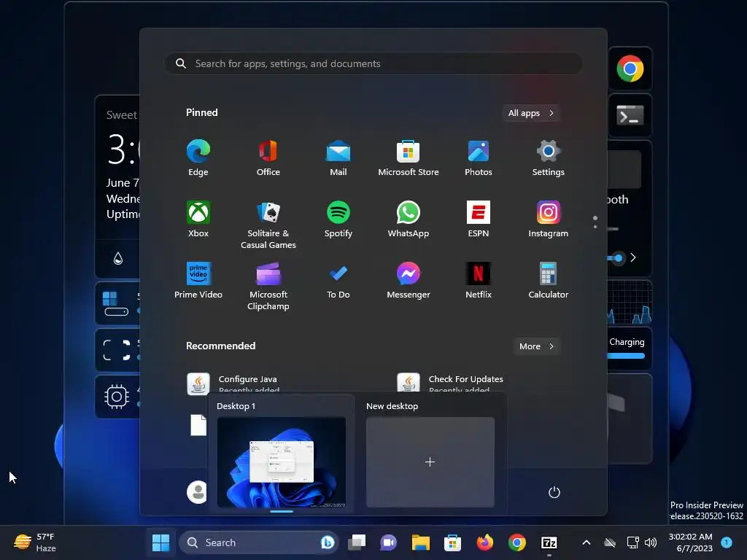Click the Bing icon in taskbar search
The width and height of the screenshot is (747, 560).
point(328,542)
